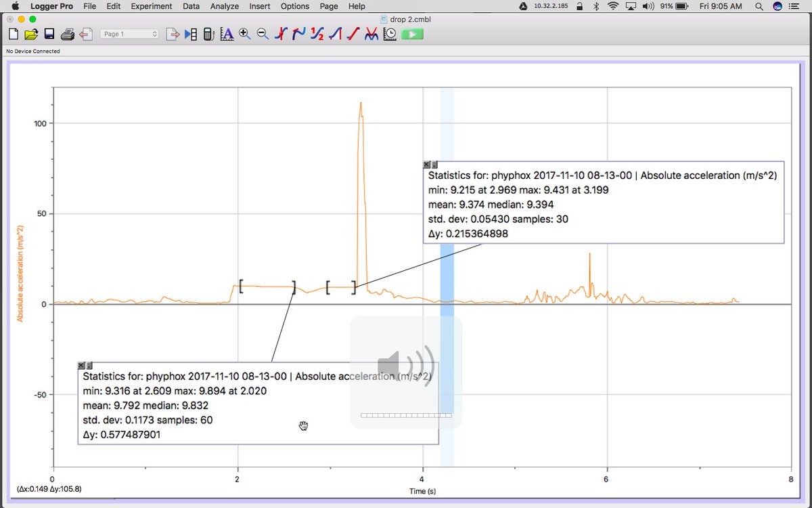
Task: Open the Options menu
Action: pyautogui.click(x=295, y=6)
